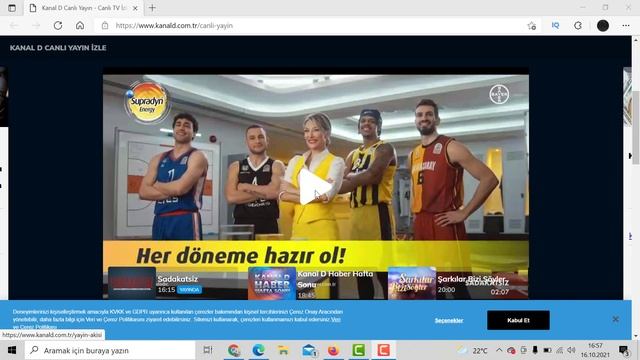Open Mail app from taskbar
This screenshot has width=640, height=360.
point(309,350)
